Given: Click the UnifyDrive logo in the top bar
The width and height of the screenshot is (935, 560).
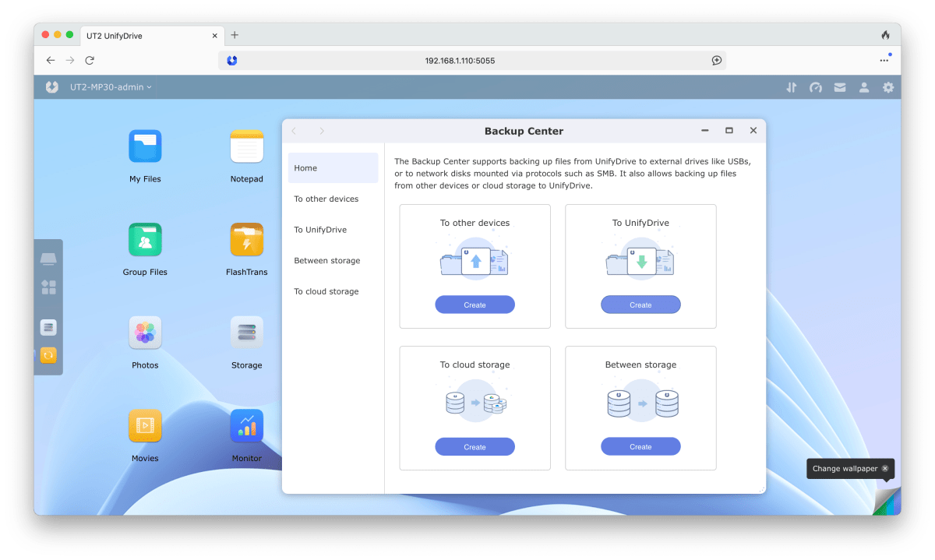Looking at the screenshot, I should coord(52,87).
